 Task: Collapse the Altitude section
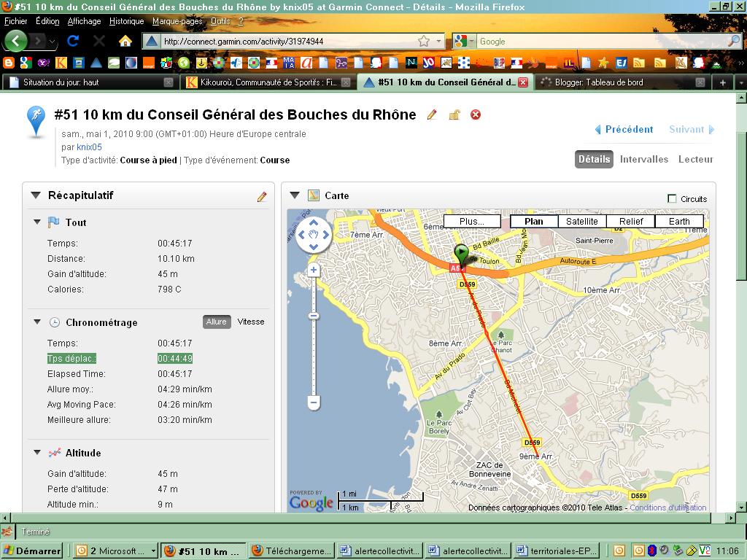37,452
